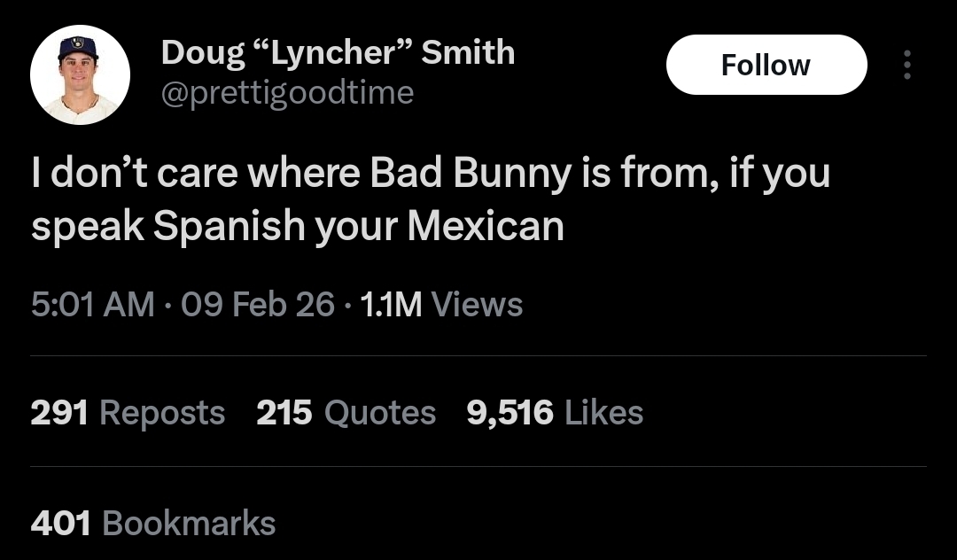Click the Follow button
Image resolution: width=957 pixels, height=560 pixels.
click(766, 65)
